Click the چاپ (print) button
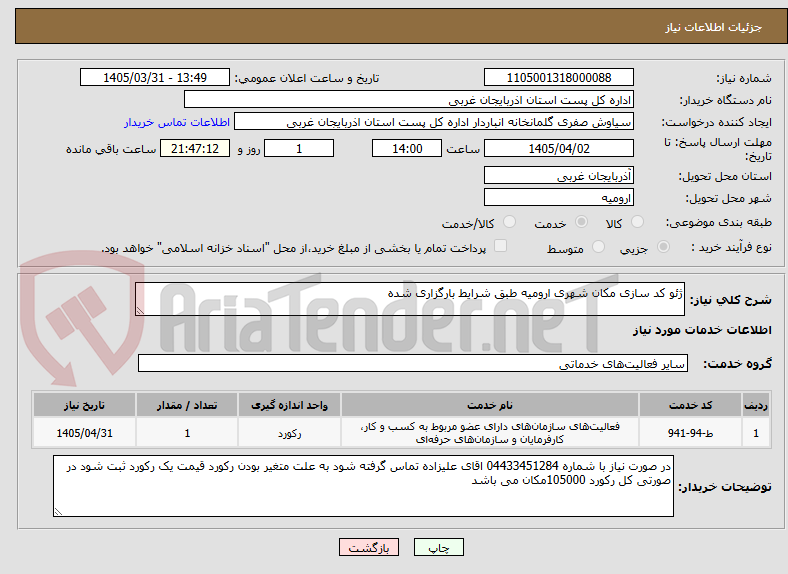This screenshot has width=788, height=574. (x=438, y=547)
